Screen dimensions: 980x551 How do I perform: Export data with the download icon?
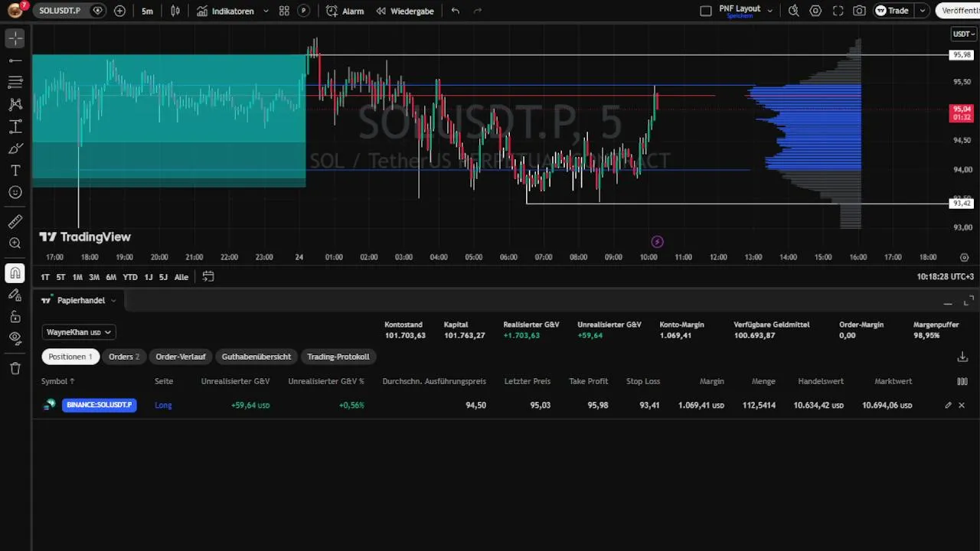[962, 357]
